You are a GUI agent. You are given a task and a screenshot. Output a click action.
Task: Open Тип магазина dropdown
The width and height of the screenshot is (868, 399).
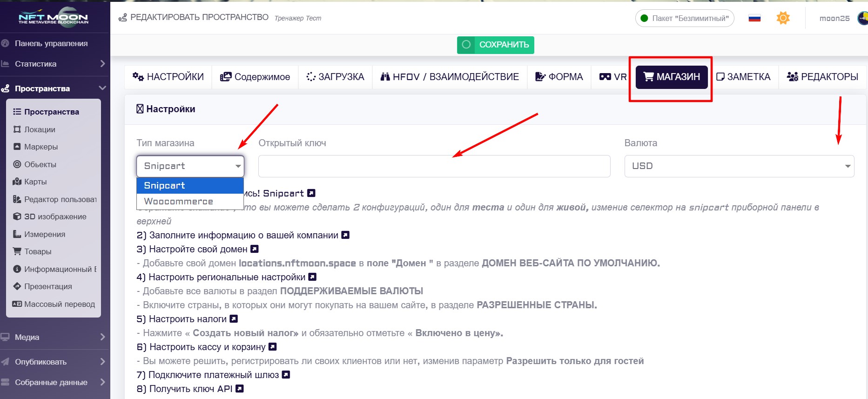tap(190, 166)
